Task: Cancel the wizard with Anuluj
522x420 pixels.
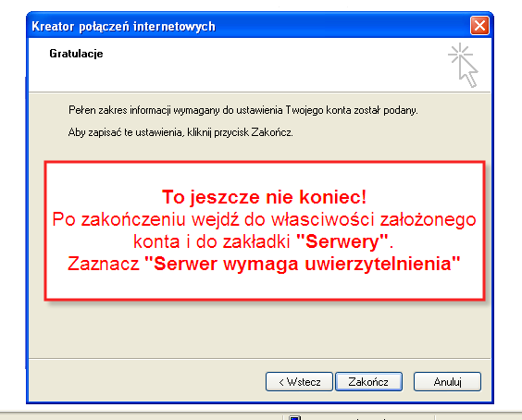Action: coord(447,381)
